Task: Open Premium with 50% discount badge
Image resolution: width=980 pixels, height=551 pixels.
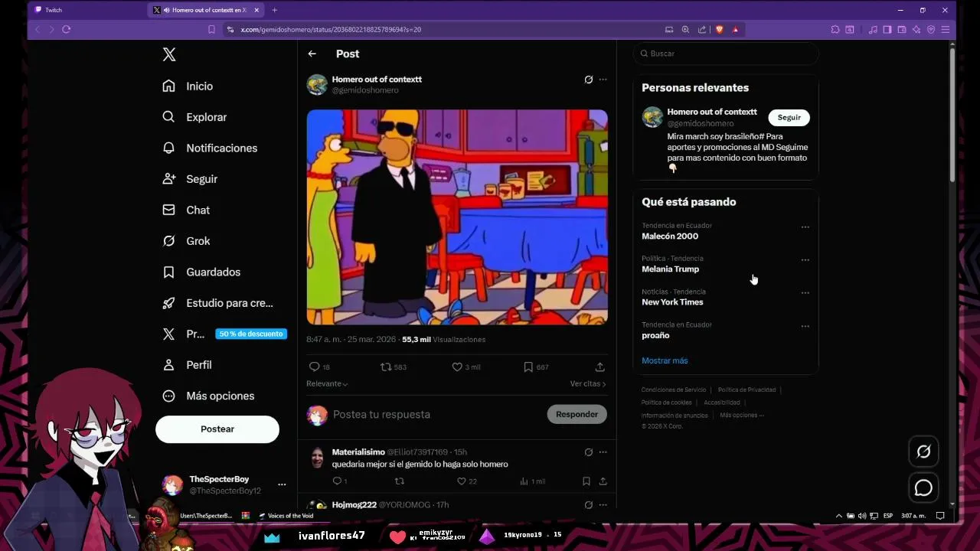Action: pyautogui.click(x=224, y=334)
